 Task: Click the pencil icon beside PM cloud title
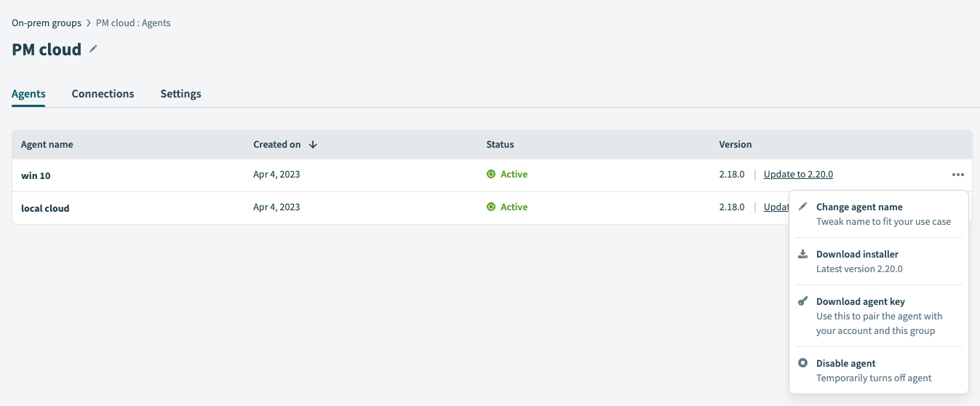(x=92, y=49)
